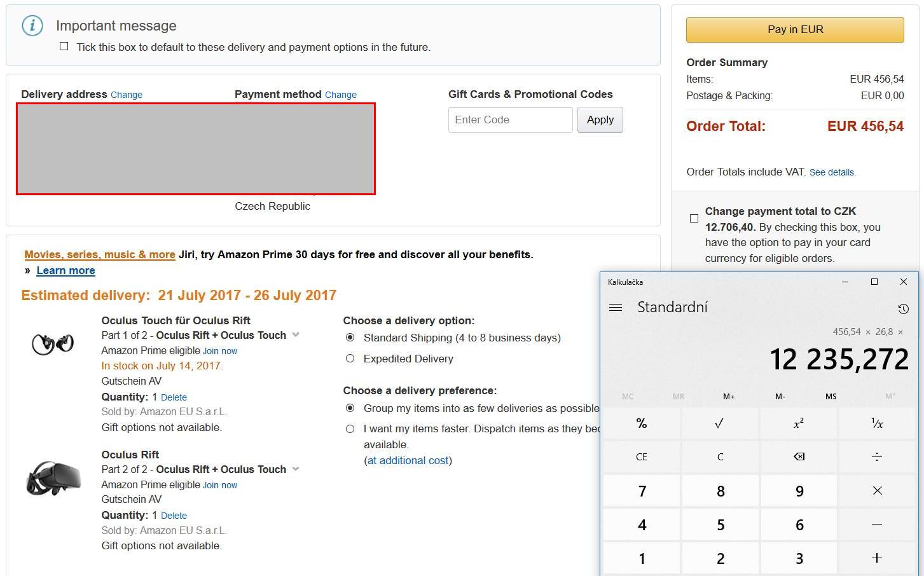Click the square root calculator key
The height and width of the screenshot is (576, 924).
pos(720,423)
